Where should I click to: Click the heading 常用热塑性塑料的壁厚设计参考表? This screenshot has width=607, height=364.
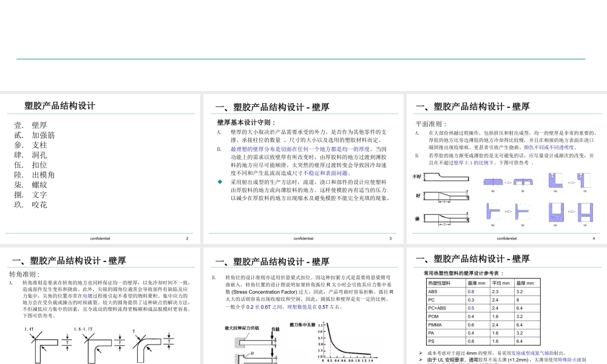point(463,273)
